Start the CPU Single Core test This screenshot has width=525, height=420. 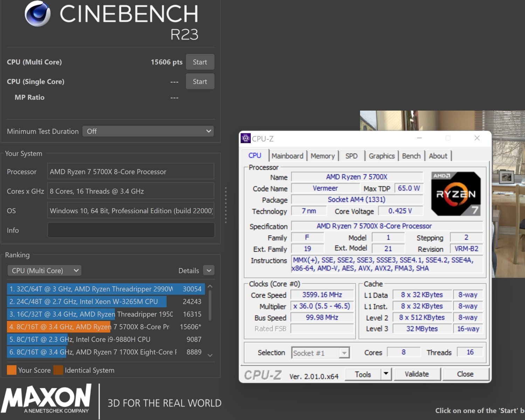pos(200,82)
